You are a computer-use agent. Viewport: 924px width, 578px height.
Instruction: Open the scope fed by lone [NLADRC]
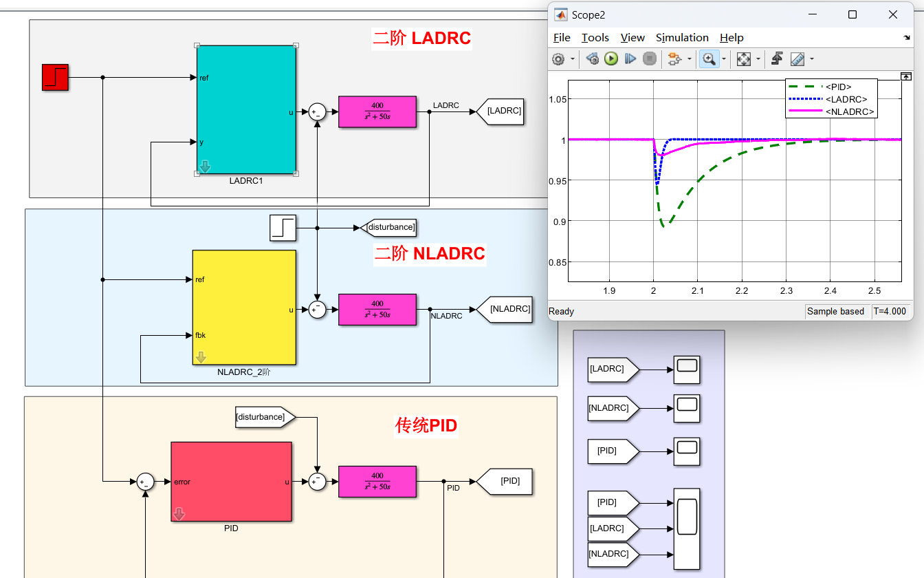687,409
